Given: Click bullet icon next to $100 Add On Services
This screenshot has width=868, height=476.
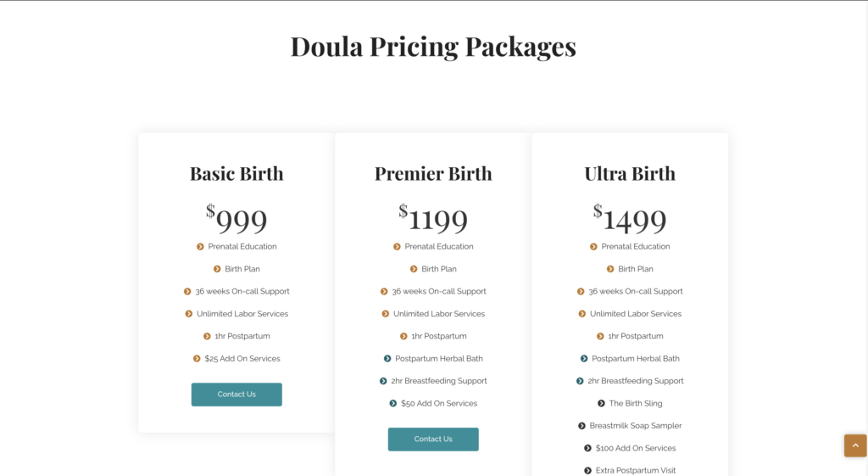Looking at the screenshot, I should [587, 448].
